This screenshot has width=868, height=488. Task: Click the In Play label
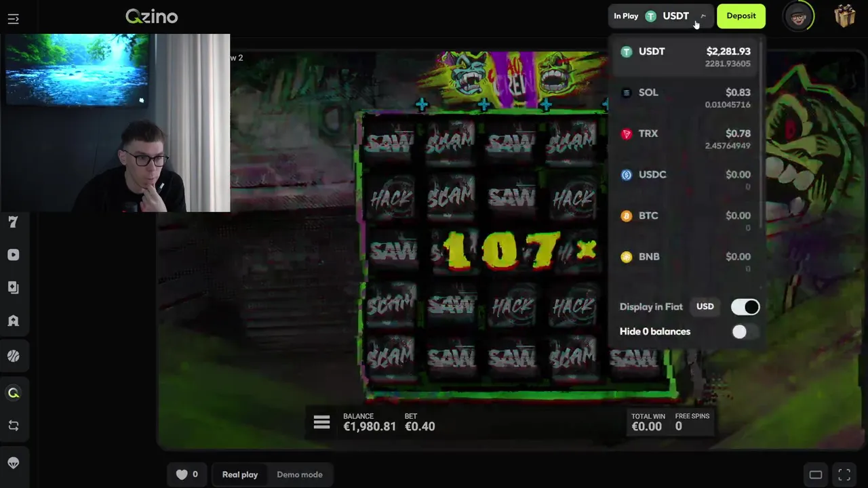point(626,16)
